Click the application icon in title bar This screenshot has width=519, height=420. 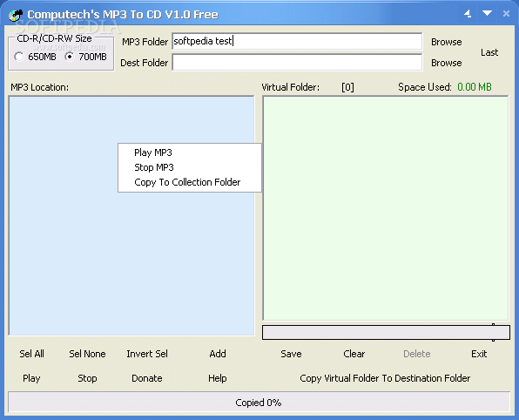click(15, 15)
